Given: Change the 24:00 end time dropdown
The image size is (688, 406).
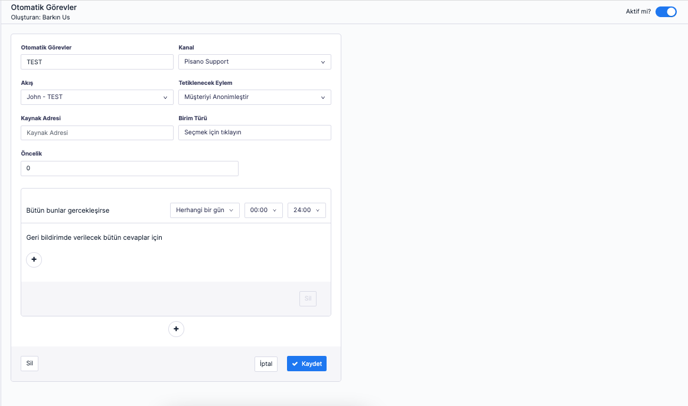Looking at the screenshot, I should [x=306, y=210].
